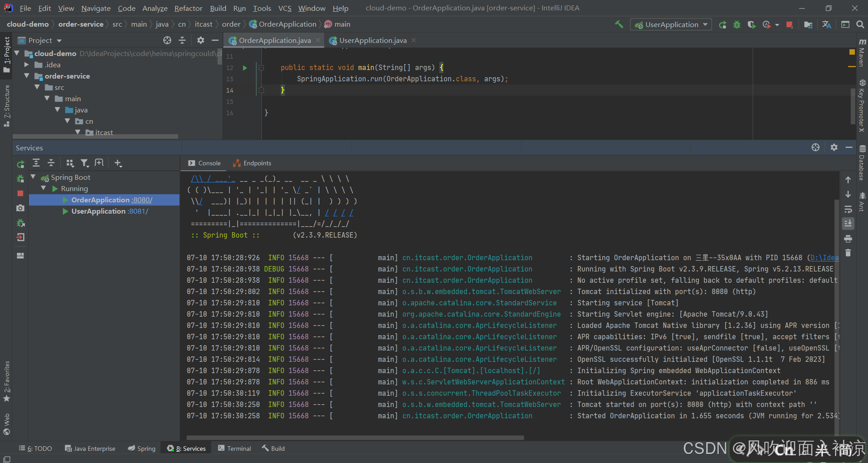868x463 pixels.
Task: Select the cn package in Project tree
Action: coord(89,121)
